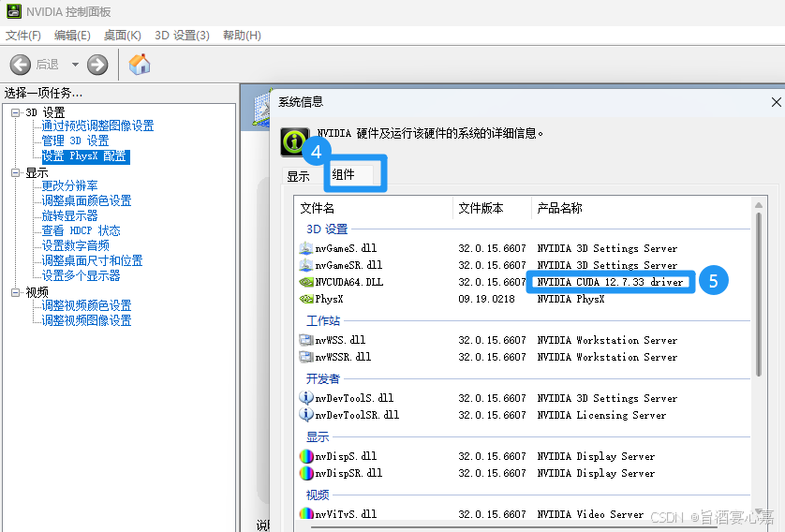Screen dimensions: 785x532
Task: Click the NVCUDA64.DLL NVIDIA eye icon
Action: (x=306, y=282)
